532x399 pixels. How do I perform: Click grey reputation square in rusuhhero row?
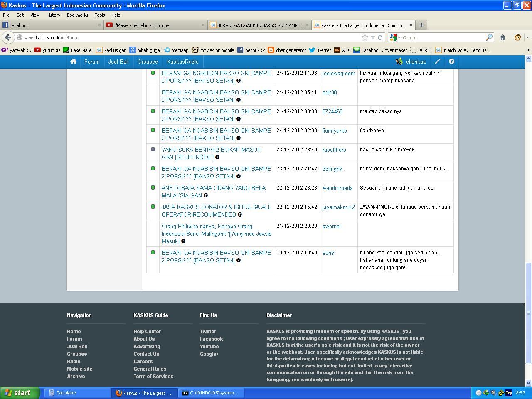tap(153, 149)
